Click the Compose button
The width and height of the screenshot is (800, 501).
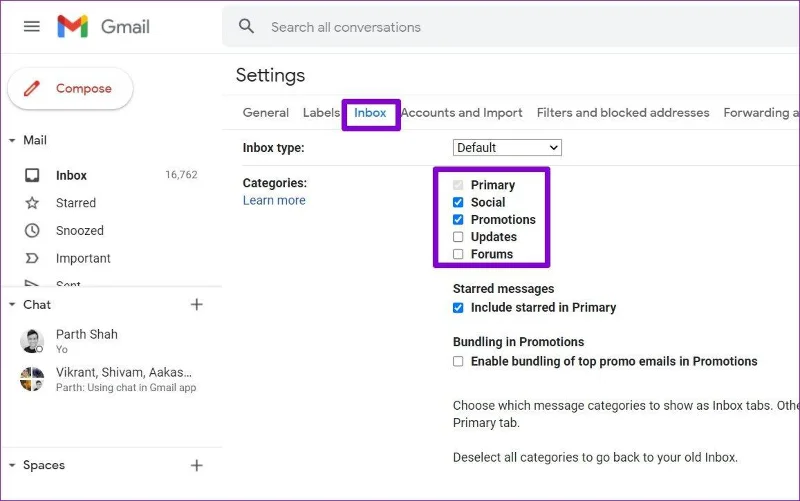pyautogui.click(x=70, y=88)
